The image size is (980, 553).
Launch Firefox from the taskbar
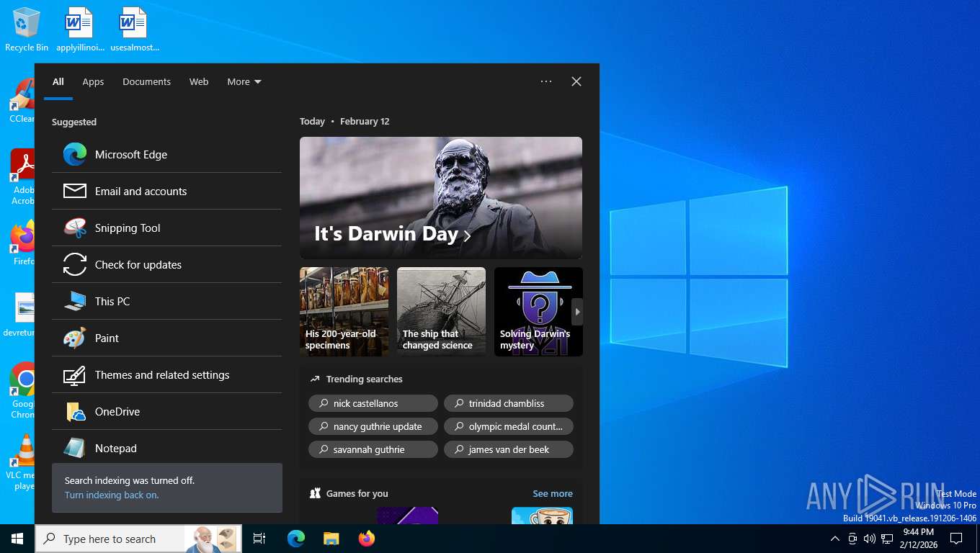tap(367, 539)
